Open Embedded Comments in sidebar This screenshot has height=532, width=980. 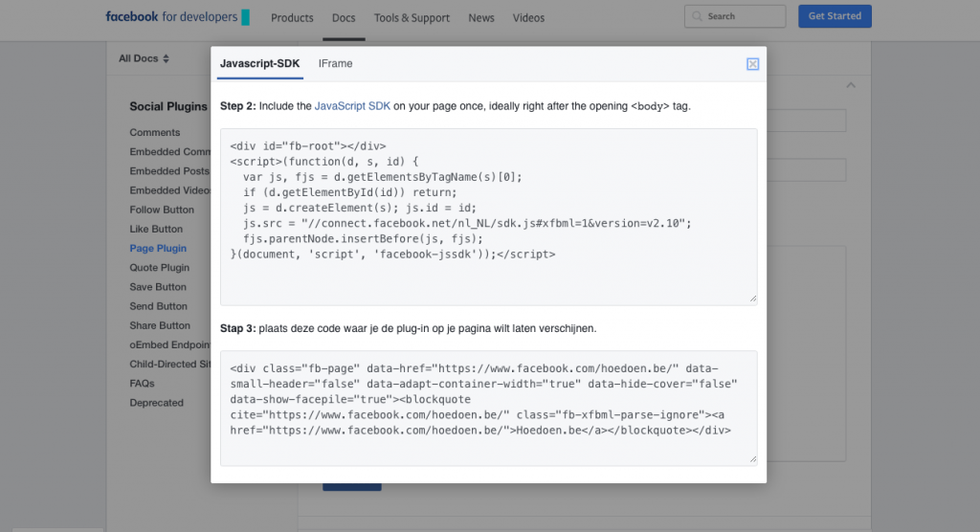pos(170,152)
